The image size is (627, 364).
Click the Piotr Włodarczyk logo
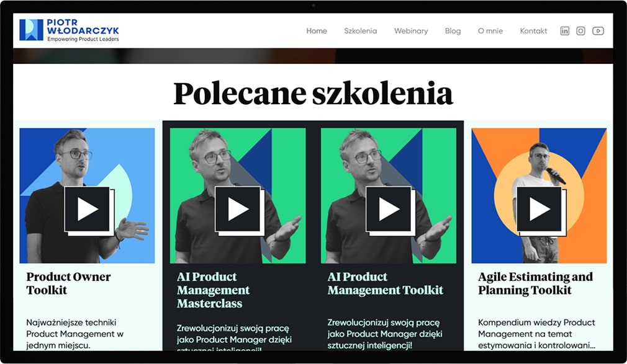click(x=69, y=30)
